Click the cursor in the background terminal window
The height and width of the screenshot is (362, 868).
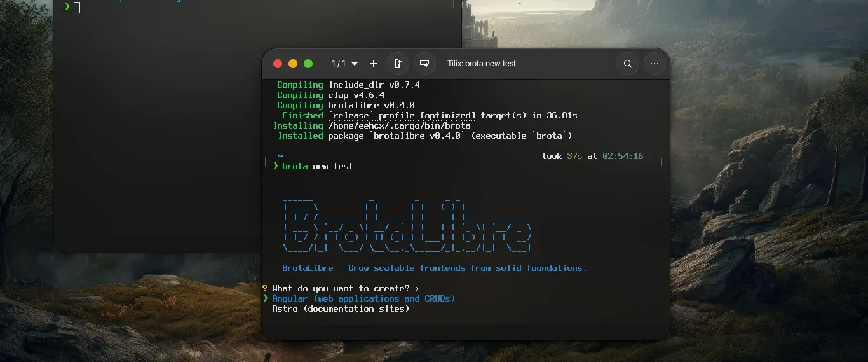[77, 7]
